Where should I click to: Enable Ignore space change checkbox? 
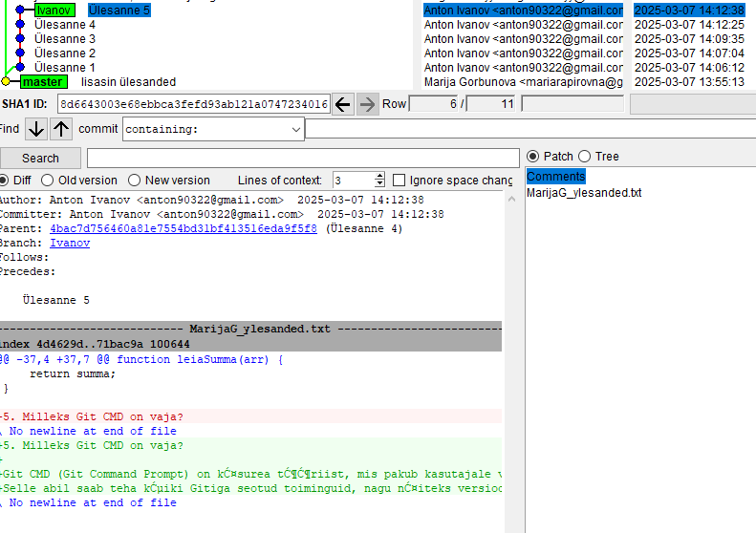pos(400,181)
